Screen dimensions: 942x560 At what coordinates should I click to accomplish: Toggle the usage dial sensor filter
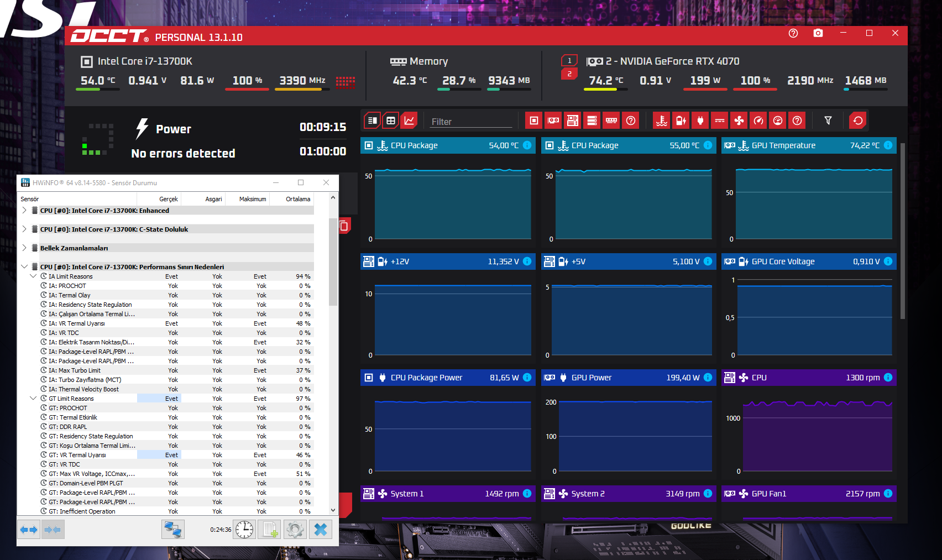[x=778, y=121]
